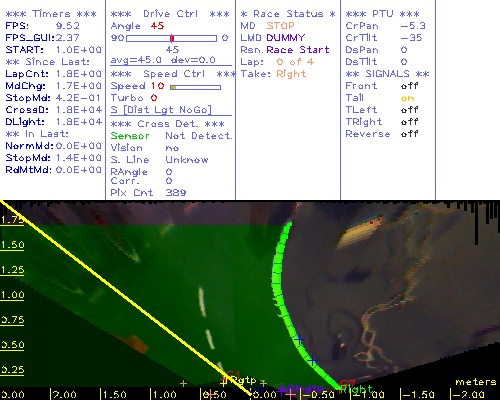The height and width of the screenshot is (400, 500).
Task: Click the CrossD timer value
Action: (x=79, y=110)
